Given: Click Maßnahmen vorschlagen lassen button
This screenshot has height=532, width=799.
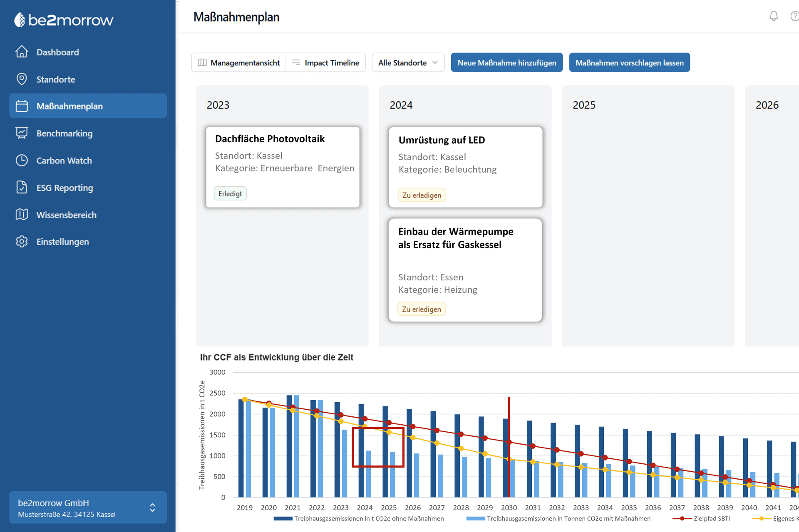Looking at the screenshot, I should (x=629, y=63).
